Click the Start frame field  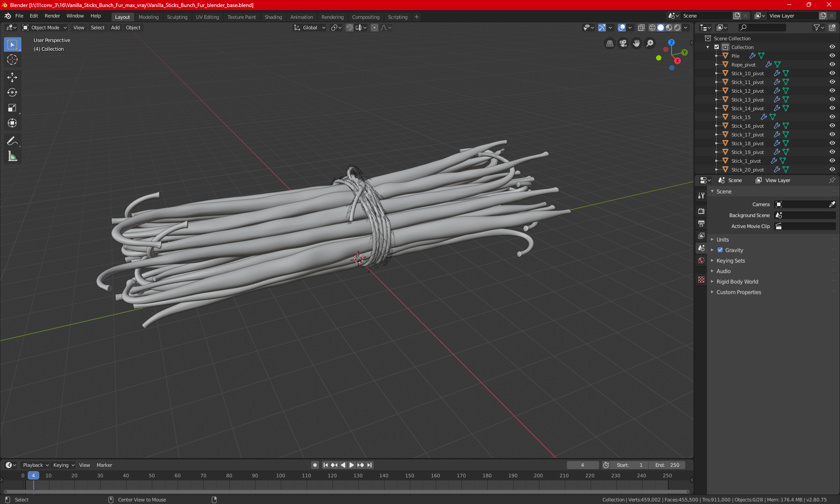click(x=629, y=465)
